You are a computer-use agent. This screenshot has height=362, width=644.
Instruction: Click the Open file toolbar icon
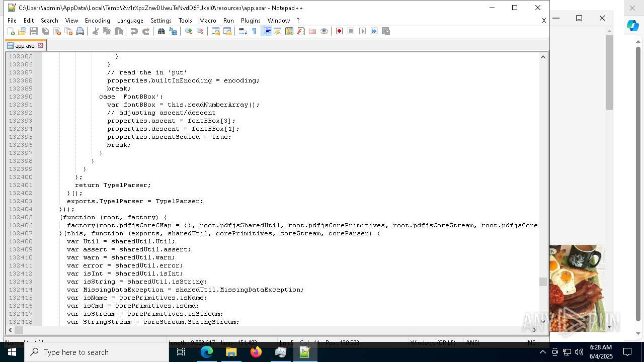coord(22,31)
